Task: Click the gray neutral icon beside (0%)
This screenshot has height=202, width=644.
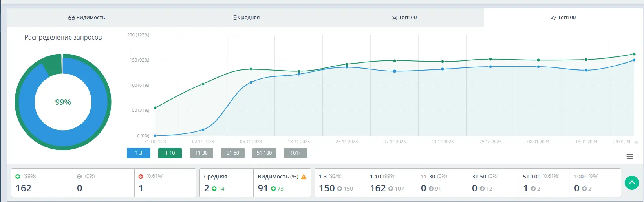Action: tap(79, 177)
